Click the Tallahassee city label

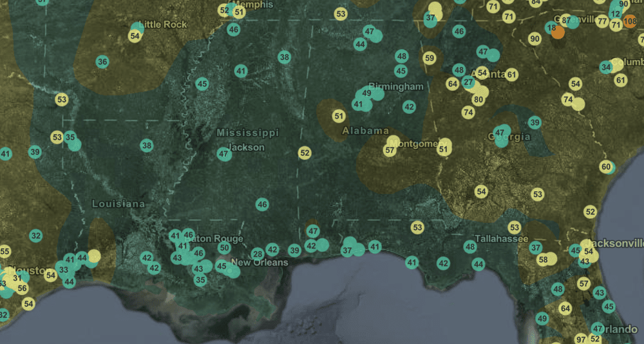[502, 239]
